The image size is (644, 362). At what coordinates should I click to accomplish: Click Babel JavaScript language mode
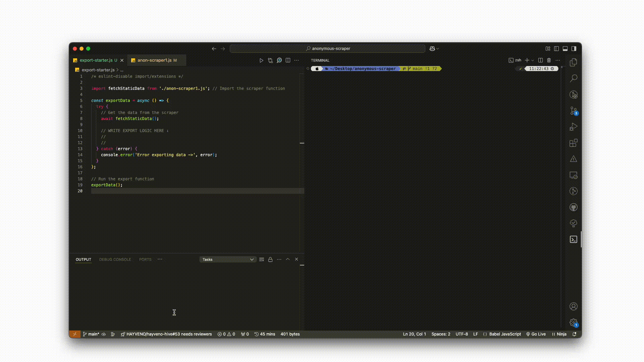[505, 334]
